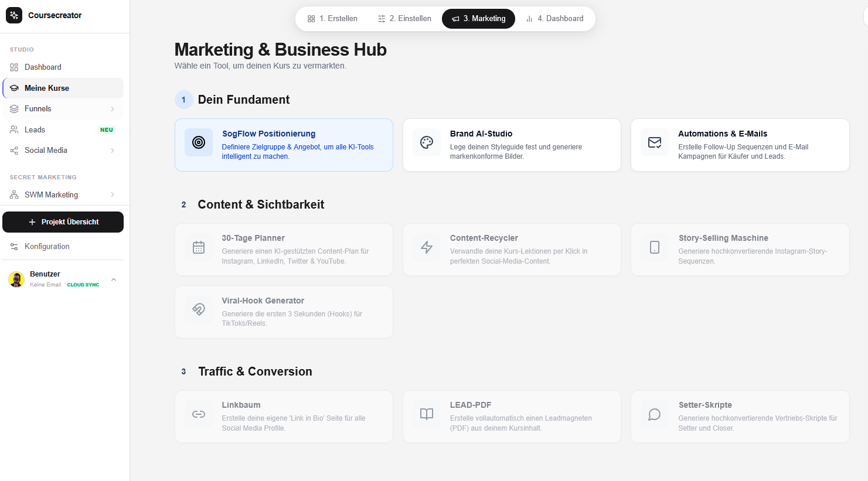Image resolution: width=868 pixels, height=481 pixels.
Task: Open the Setter-Skripte card
Action: [x=740, y=417]
